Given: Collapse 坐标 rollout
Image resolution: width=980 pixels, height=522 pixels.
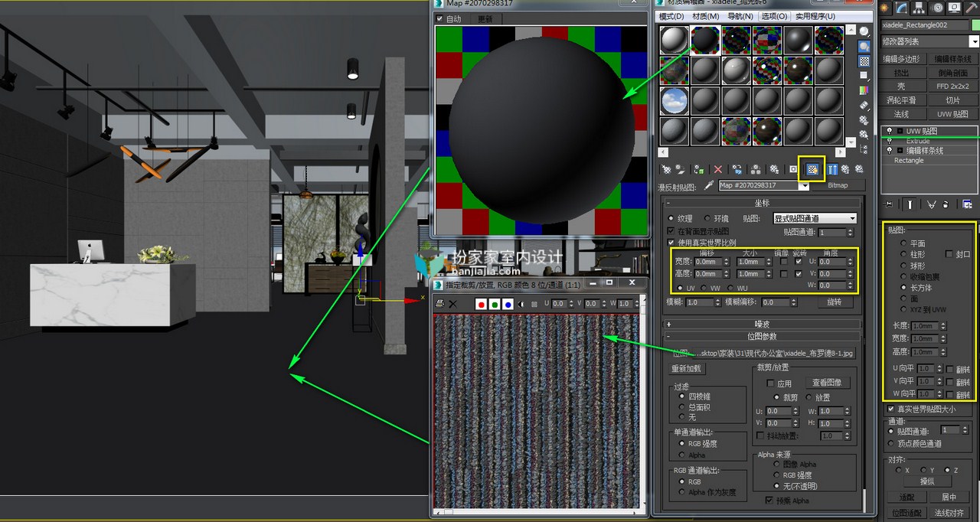Looking at the screenshot, I should pyautogui.click(x=763, y=203).
